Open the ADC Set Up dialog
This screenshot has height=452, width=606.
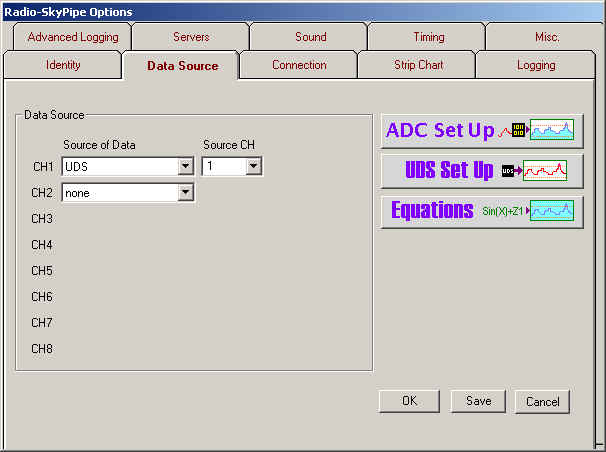482,131
